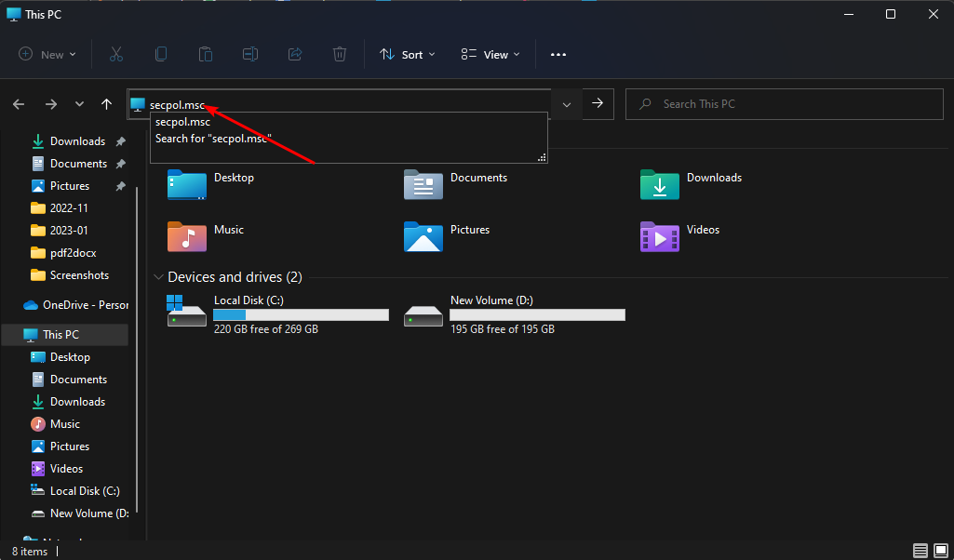Open recent locations chevron near nav arrows
This screenshot has height=560, width=954.
(79, 104)
